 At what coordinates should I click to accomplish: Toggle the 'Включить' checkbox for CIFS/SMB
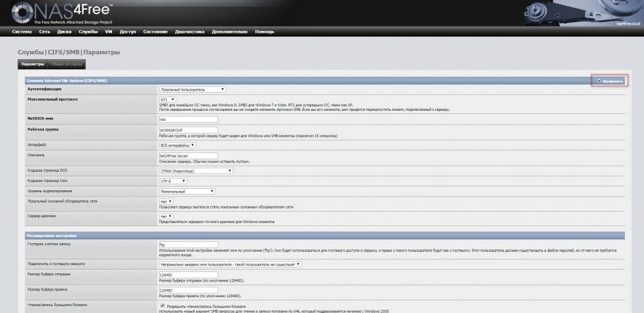[600, 81]
